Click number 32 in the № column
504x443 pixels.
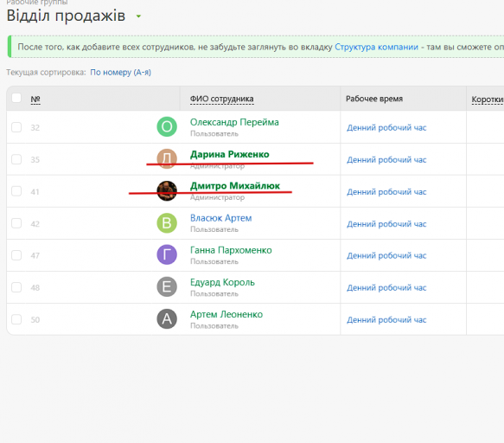tap(35, 128)
